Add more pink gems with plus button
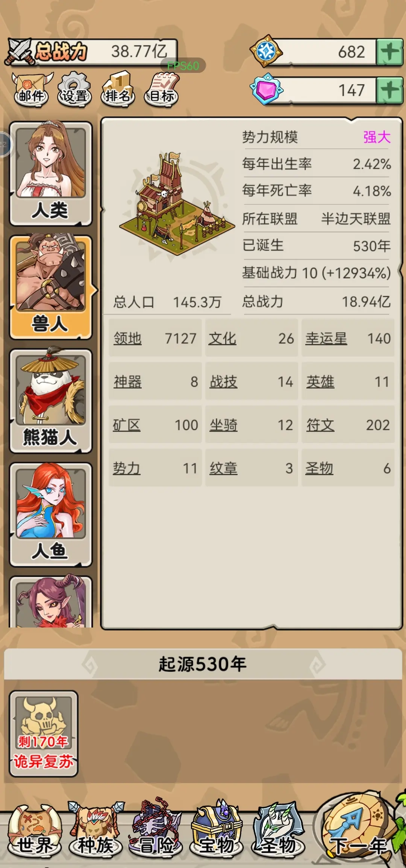 coord(389,90)
